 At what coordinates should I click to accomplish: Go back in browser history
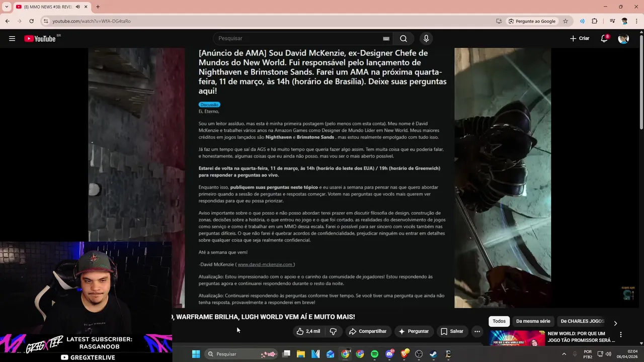tap(7, 21)
